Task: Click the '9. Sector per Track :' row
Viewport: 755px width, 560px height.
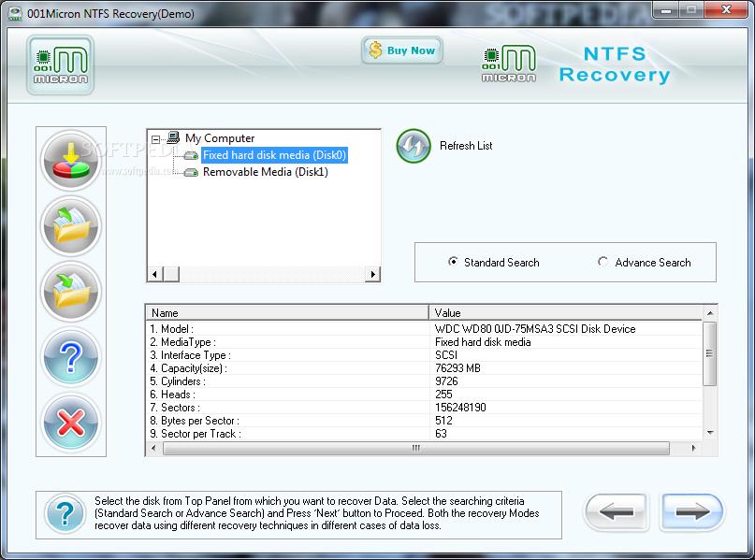Action: pos(424,434)
